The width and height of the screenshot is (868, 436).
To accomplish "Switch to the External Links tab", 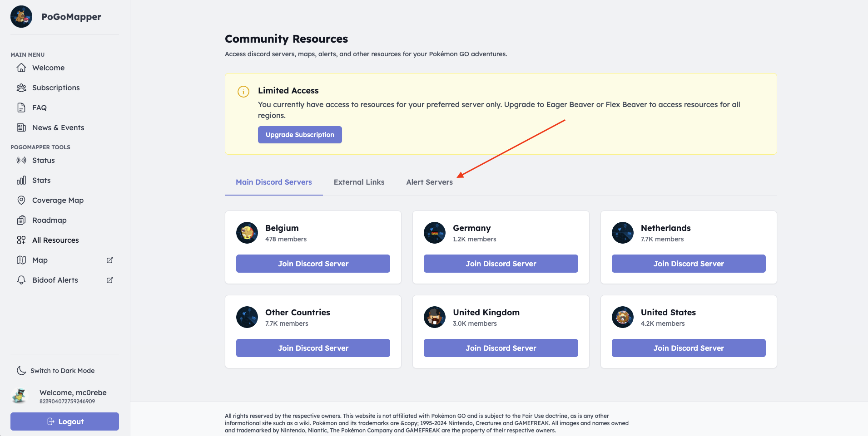I will pyautogui.click(x=359, y=182).
